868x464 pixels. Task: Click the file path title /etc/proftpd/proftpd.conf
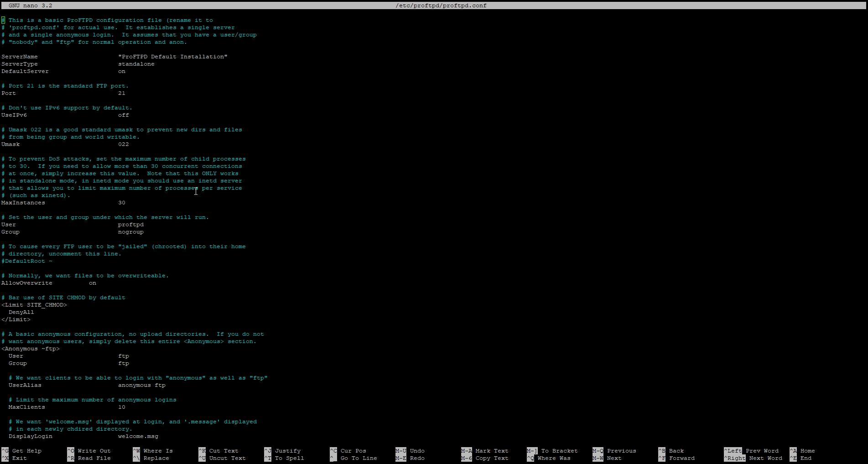(x=441, y=5)
